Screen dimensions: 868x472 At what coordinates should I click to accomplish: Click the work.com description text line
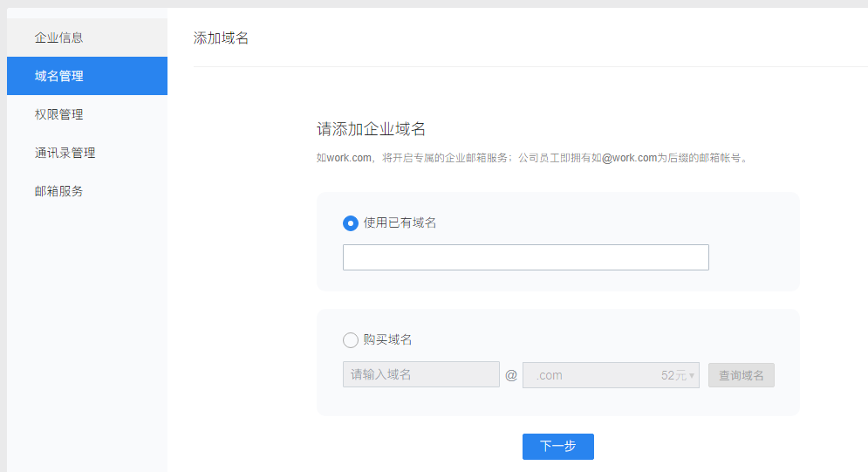(532, 158)
